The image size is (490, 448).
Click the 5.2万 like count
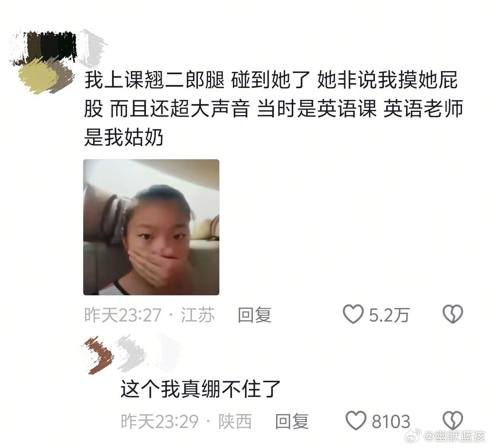[x=389, y=315]
